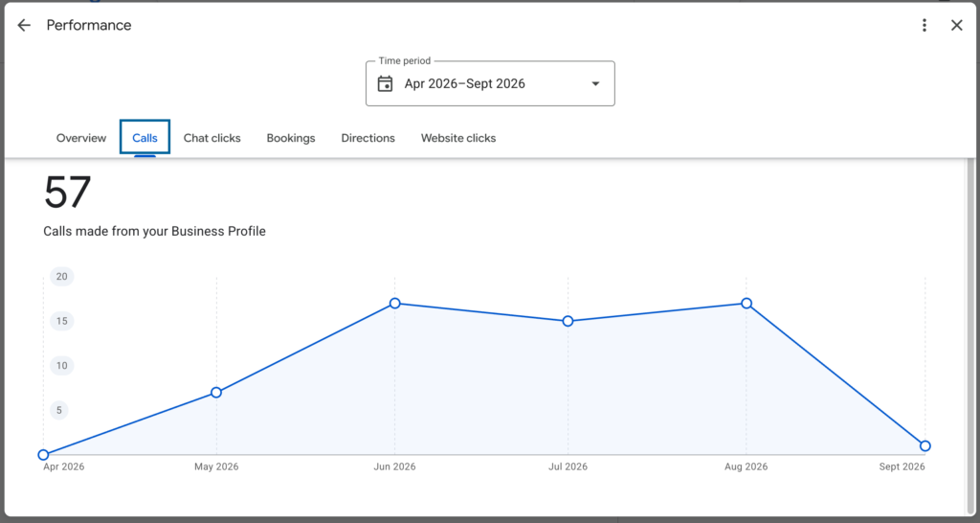Select the Aug 2026 data point
The width and height of the screenshot is (980, 523).
coord(746,304)
